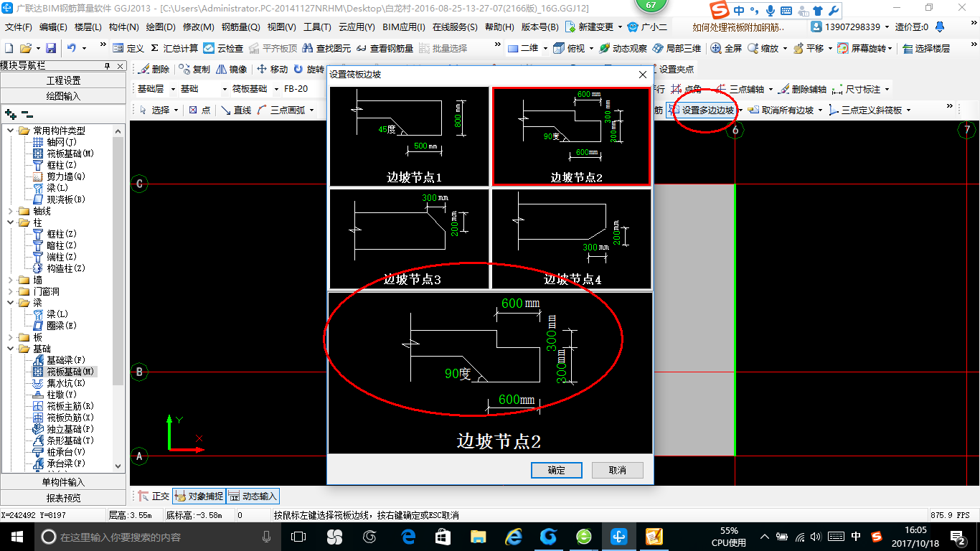The width and height of the screenshot is (980, 551).
Task: Undo the last action with the arrow icon
Action: point(72,48)
